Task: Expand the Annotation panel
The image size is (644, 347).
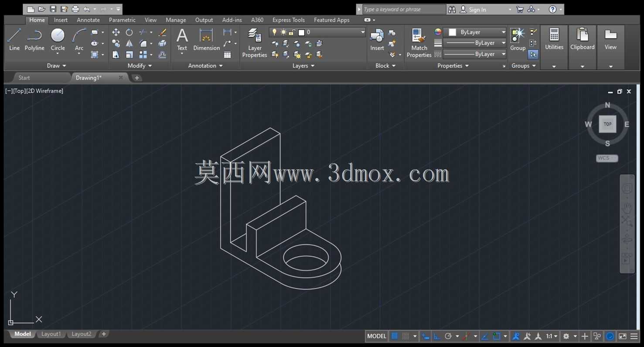Action: [205, 65]
